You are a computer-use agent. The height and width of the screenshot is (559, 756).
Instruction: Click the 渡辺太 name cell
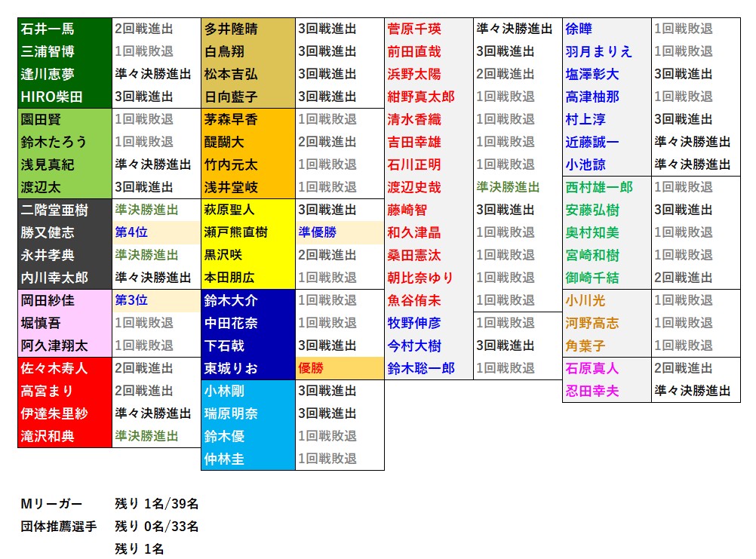[65, 187]
